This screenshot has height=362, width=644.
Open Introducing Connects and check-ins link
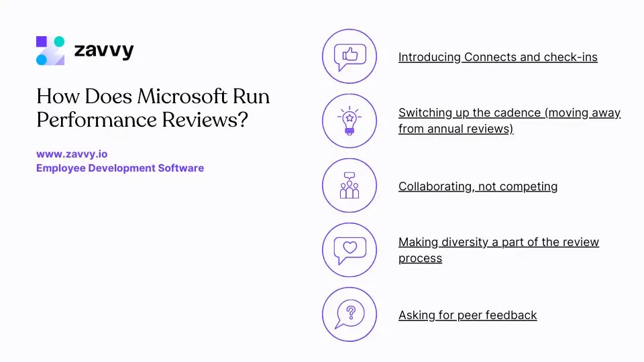click(x=498, y=57)
